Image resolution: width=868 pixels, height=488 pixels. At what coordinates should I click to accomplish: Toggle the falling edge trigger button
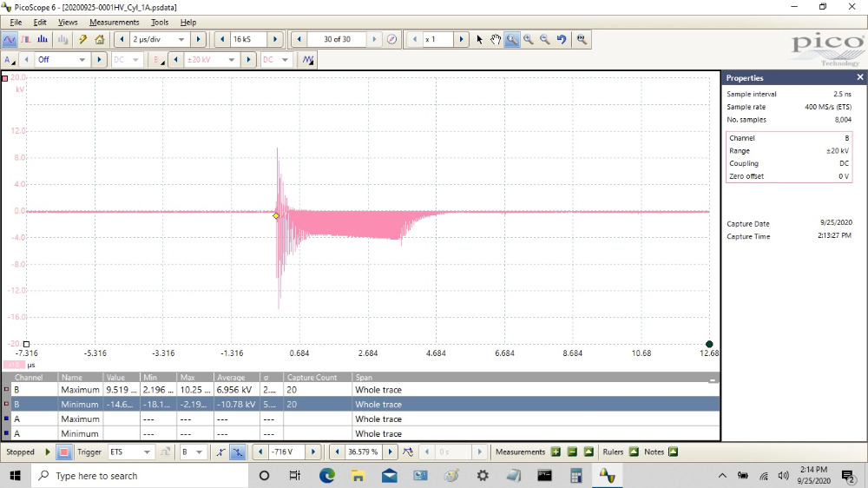237,452
